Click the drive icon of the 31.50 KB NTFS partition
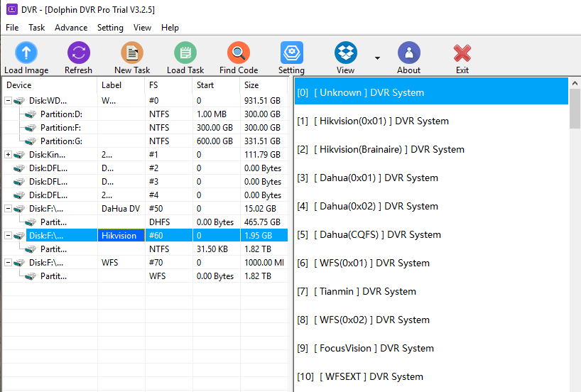Screen dimensions: 581x392 click(x=31, y=249)
